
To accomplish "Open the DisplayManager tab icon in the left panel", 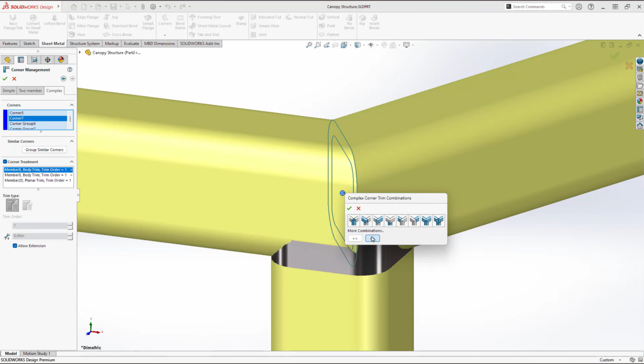I will pyautogui.click(x=61, y=60).
